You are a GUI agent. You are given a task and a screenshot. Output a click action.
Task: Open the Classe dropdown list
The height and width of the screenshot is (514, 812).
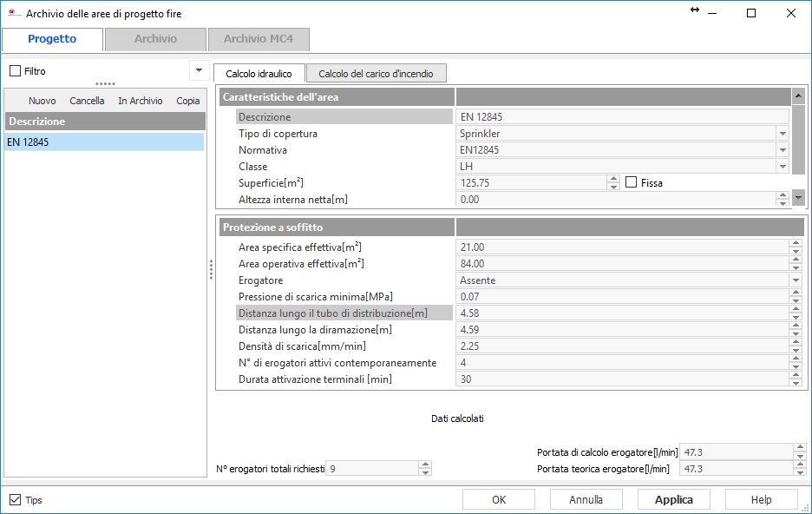pos(782,167)
